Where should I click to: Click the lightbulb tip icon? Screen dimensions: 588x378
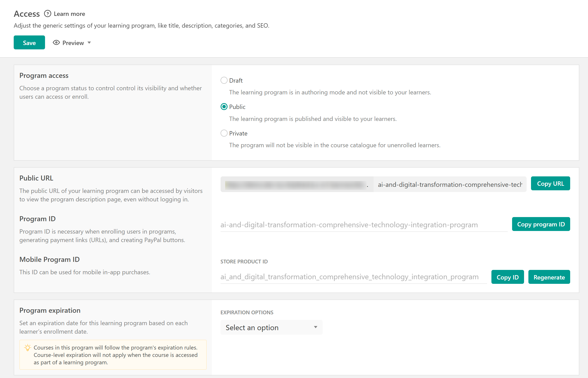point(27,348)
